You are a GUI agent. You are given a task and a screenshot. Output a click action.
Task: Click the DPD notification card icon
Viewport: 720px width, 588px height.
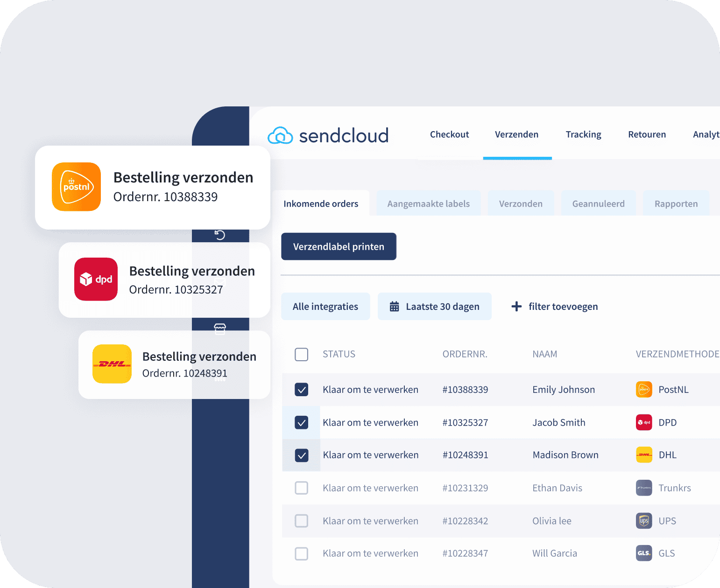96,279
